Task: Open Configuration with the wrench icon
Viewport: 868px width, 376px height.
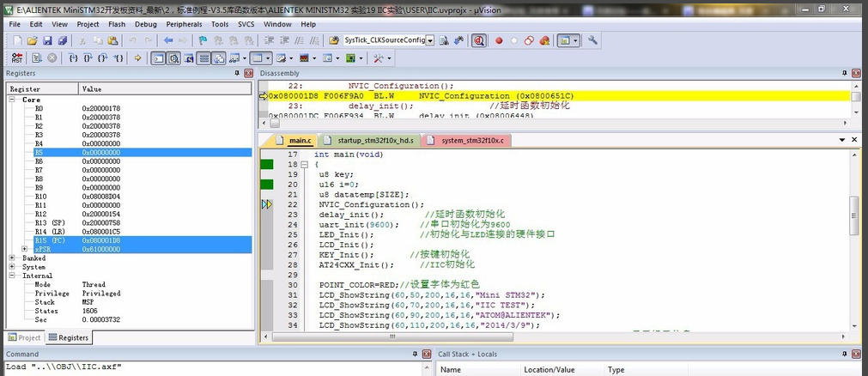Action: [592, 40]
